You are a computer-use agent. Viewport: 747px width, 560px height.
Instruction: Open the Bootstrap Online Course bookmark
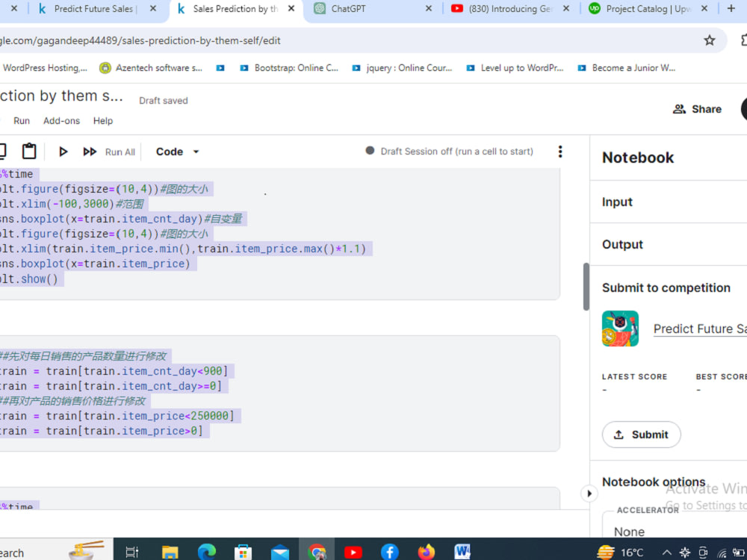[288, 68]
